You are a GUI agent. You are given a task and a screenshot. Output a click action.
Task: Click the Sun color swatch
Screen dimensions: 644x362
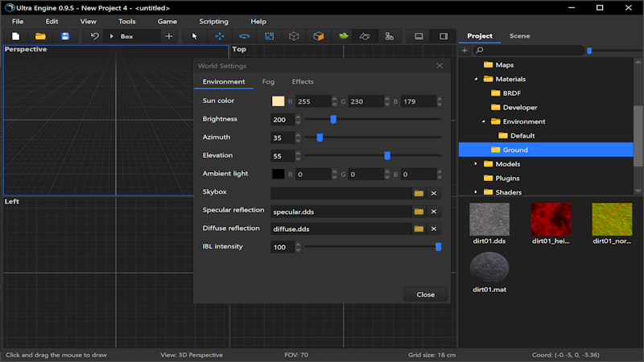(279, 101)
